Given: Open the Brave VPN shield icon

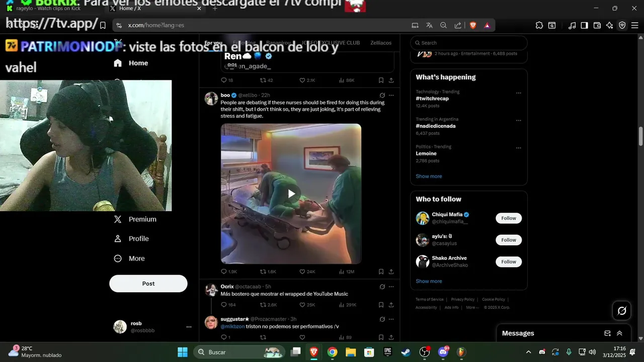Looking at the screenshot, I should point(622,25).
